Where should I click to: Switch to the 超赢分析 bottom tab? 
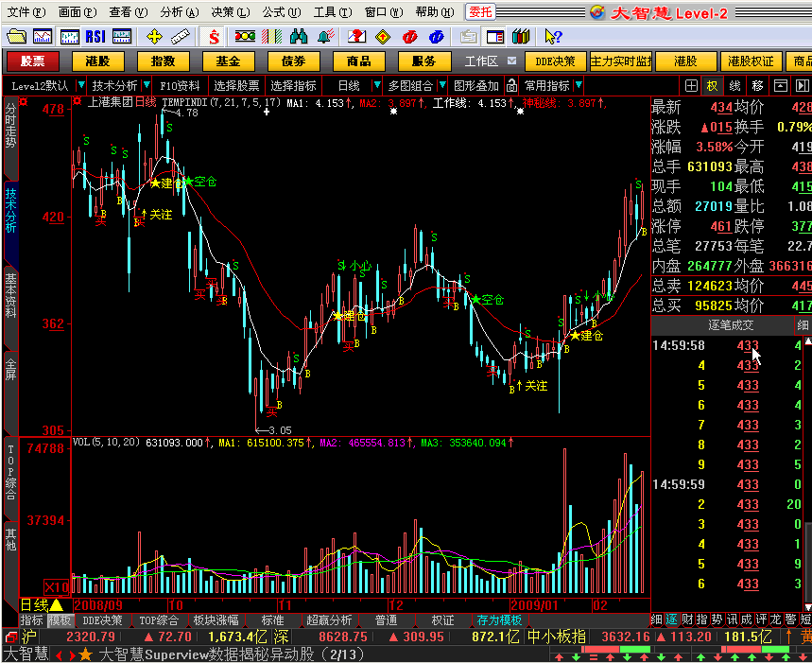(329, 620)
